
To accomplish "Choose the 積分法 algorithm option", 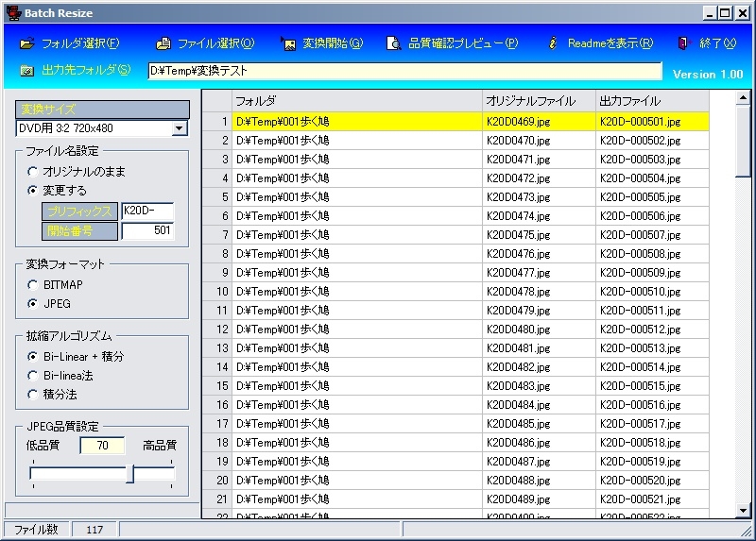I will (x=34, y=394).
